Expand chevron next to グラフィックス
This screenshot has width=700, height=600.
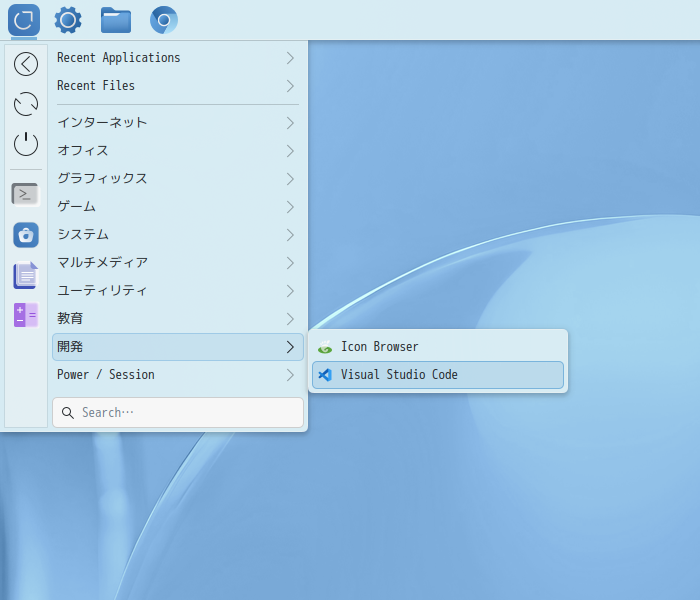point(290,179)
